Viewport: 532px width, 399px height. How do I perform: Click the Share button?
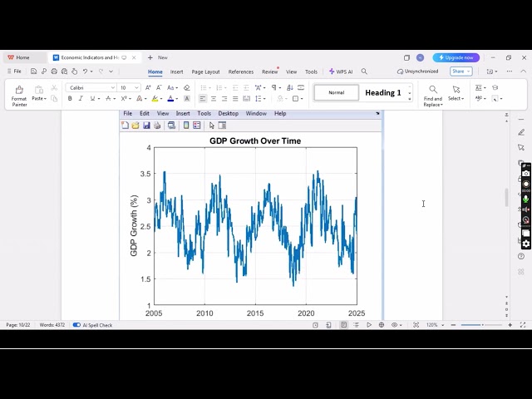click(x=461, y=71)
